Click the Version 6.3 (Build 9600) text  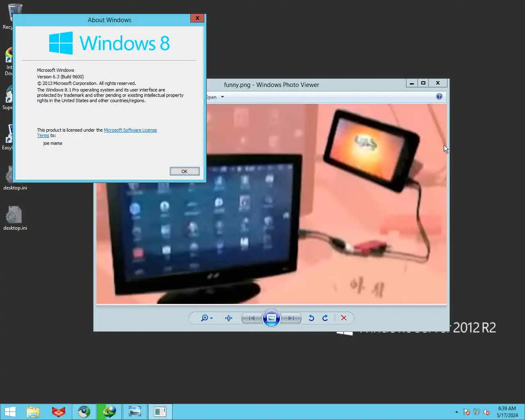point(60,77)
